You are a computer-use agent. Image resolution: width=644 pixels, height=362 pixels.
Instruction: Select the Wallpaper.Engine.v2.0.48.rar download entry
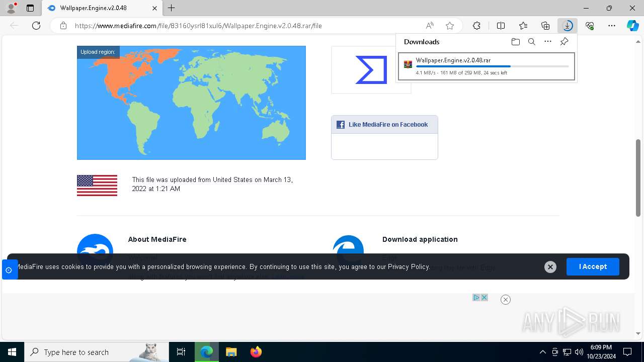coord(486,66)
